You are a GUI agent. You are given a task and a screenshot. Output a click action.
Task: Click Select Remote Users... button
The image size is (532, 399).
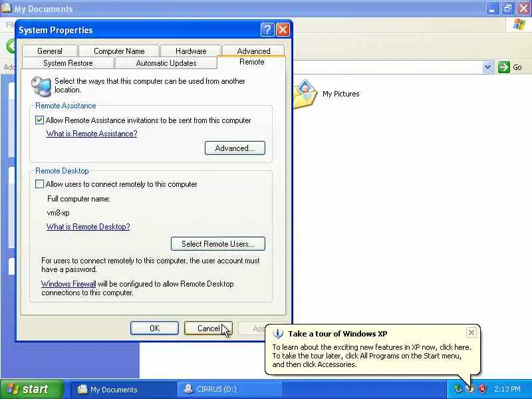click(x=218, y=243)
